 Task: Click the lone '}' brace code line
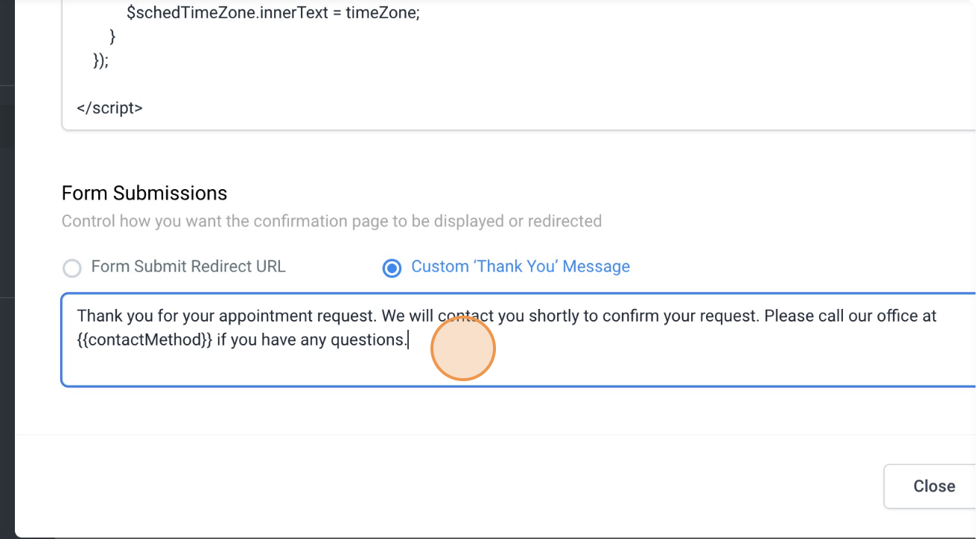(112, 36)
